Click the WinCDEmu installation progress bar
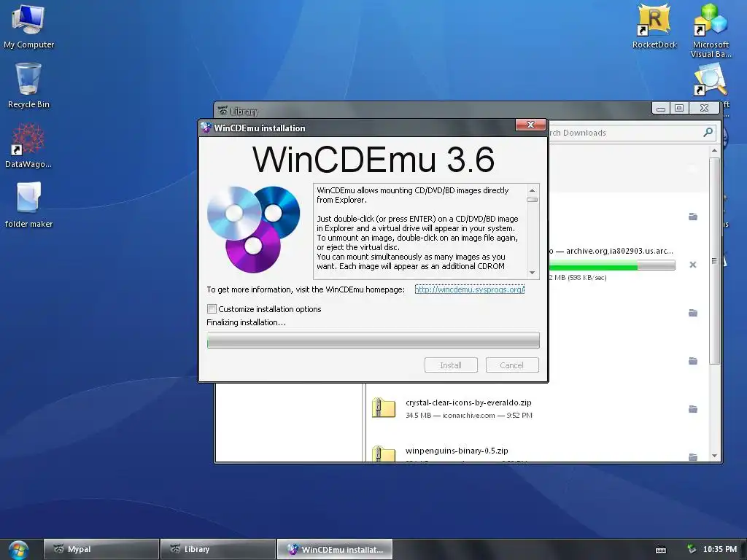The image size is (747, 560). pyautogui.click(x=373, y=340)
